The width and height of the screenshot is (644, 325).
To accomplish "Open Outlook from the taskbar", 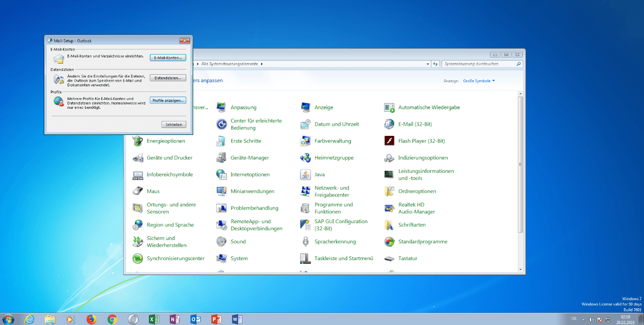I will click(196, 319).
